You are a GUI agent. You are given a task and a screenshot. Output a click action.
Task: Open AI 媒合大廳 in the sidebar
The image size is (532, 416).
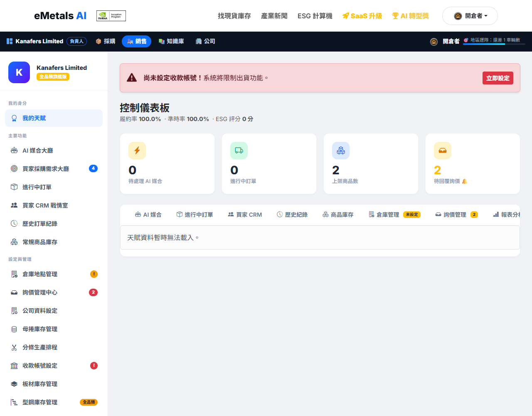[54, 151]
